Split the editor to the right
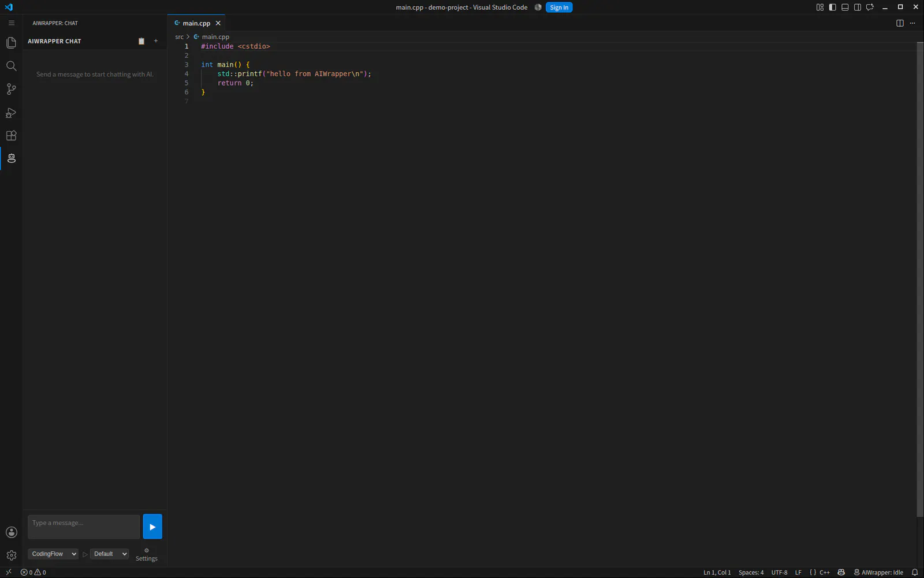 point(900,23)
